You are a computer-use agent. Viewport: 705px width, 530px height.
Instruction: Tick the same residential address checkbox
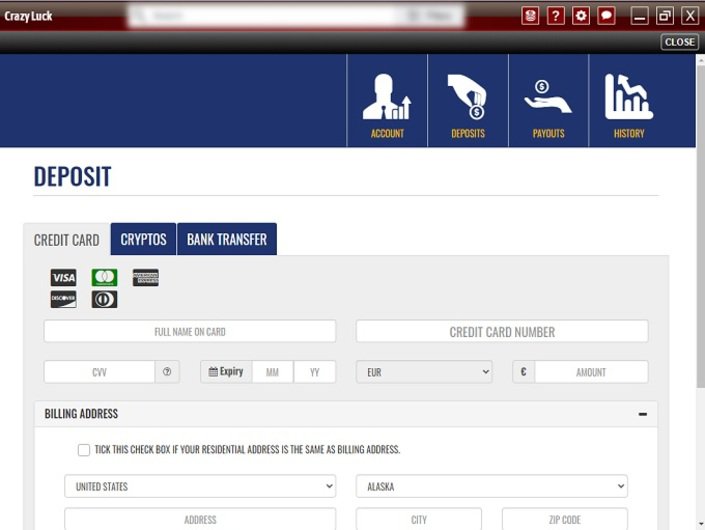84,450
